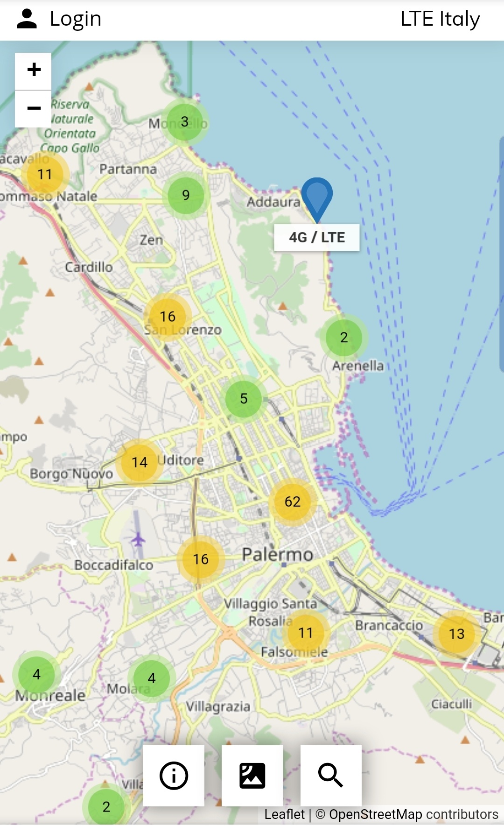504x826 pixels.
Task: Expand the cluster numbered 13 near Brancaccio
Action: [456, 634]
